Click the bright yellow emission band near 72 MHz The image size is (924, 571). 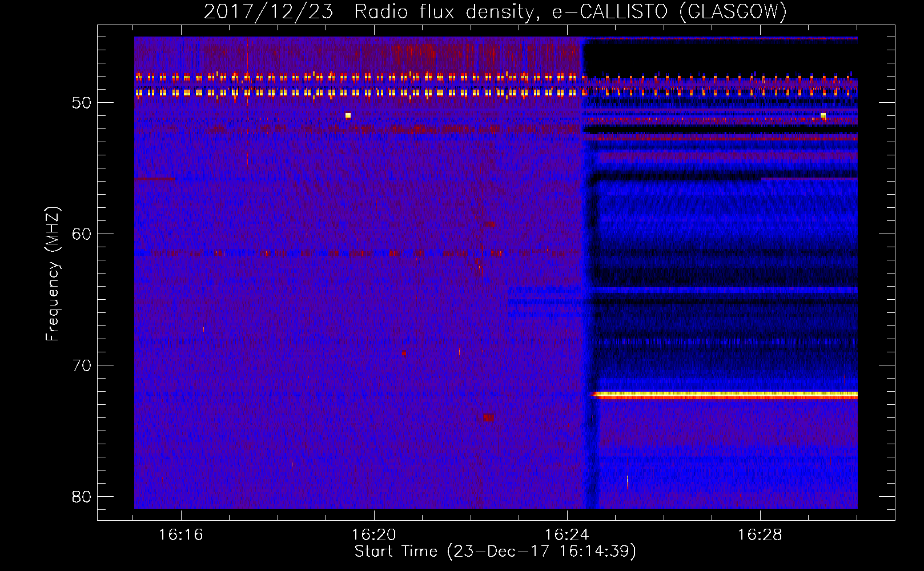click(725, 394)
